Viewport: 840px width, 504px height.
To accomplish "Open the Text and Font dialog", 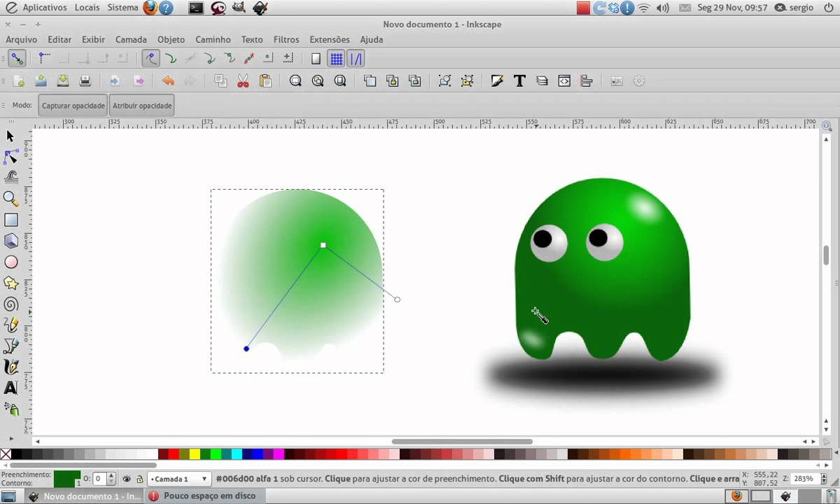I will pos(519,81).
